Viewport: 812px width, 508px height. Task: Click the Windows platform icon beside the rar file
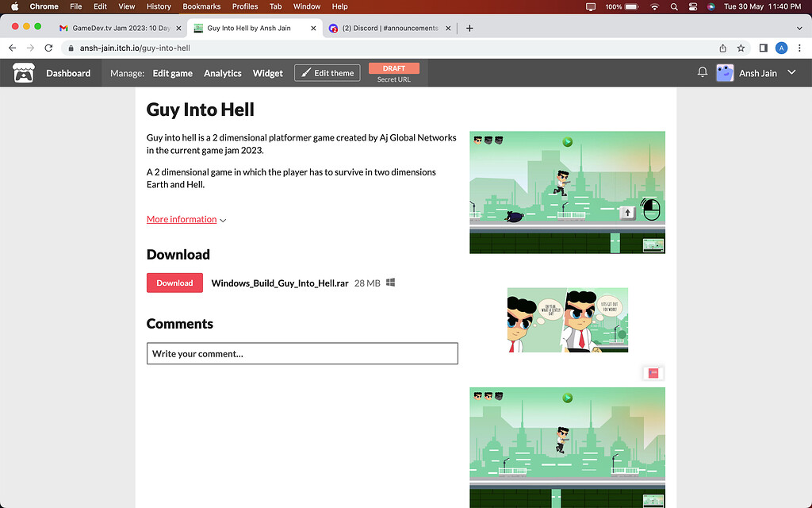[390, 283]
